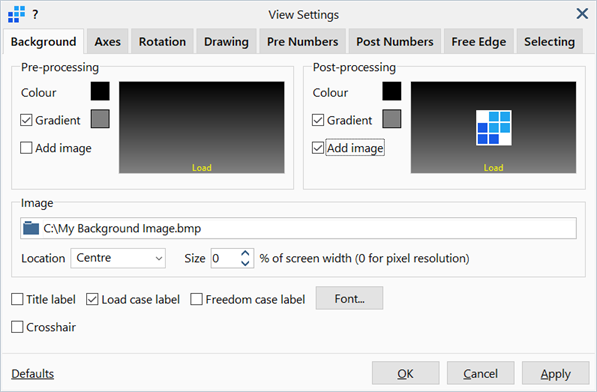Click the folder icon to browse for image
This screenshot has height=392, width=597.
click(31, 228)
